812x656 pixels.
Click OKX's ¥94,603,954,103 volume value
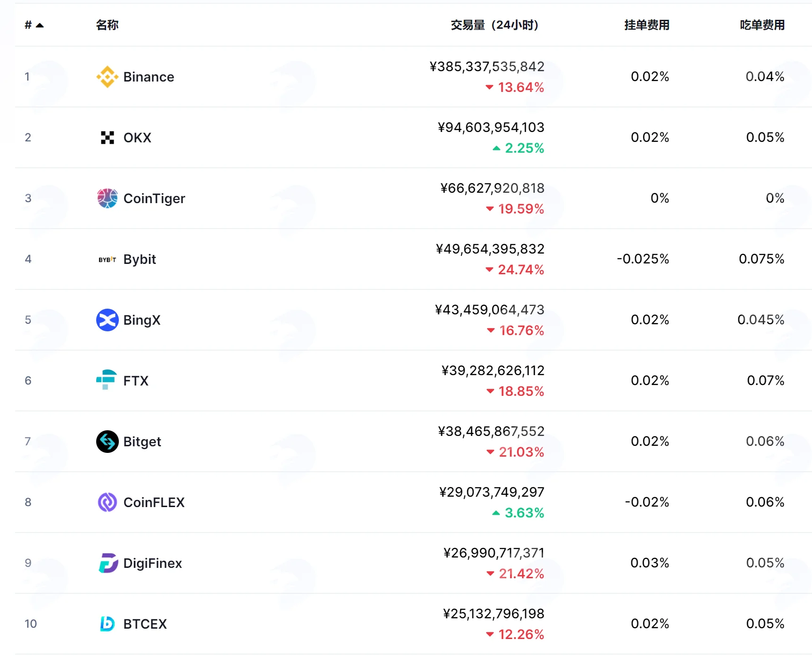(x=491, y=127)
